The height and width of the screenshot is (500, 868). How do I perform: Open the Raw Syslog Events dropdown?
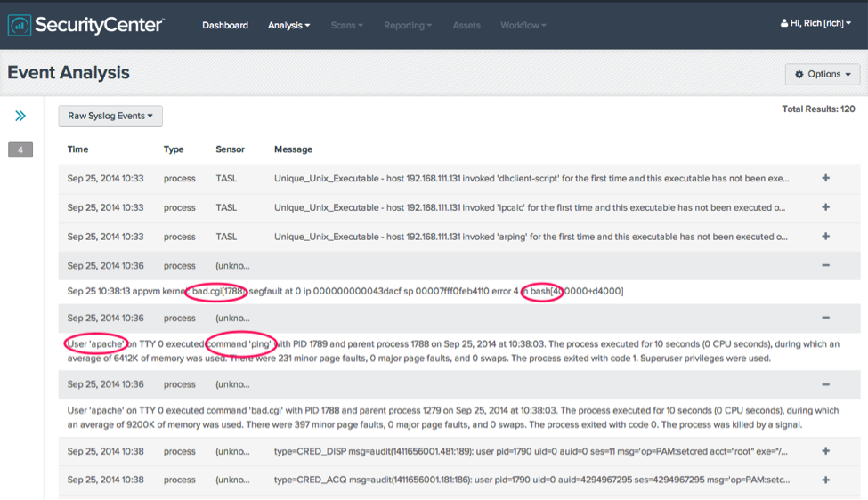click(x=110, y=117)
